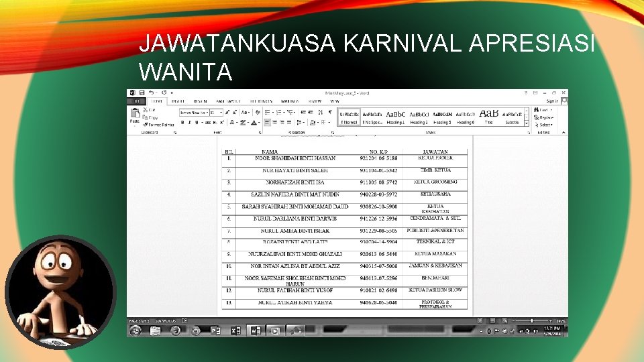Apply the Subtitle style
The width and height of the screenshot is (644, 362).
[512, 117]
